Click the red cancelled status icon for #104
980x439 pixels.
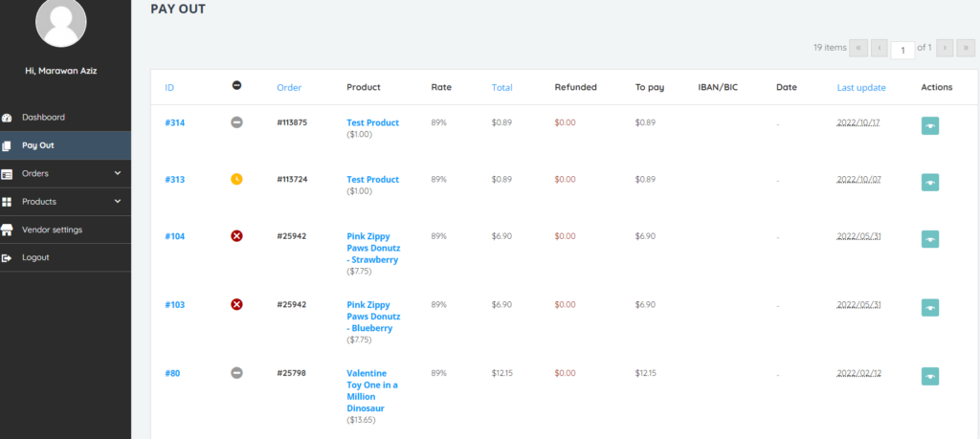coord(236,236)
